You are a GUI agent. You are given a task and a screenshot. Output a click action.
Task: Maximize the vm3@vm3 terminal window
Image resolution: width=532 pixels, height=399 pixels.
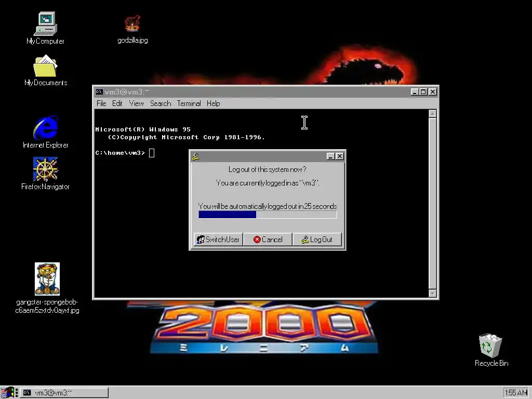(423, 91)
